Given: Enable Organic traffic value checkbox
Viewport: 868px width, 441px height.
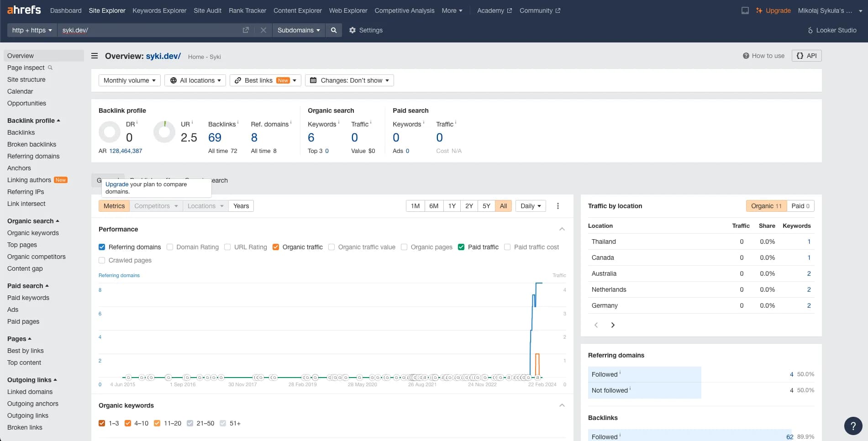Looking at the screenshot, I should [331, 247].
